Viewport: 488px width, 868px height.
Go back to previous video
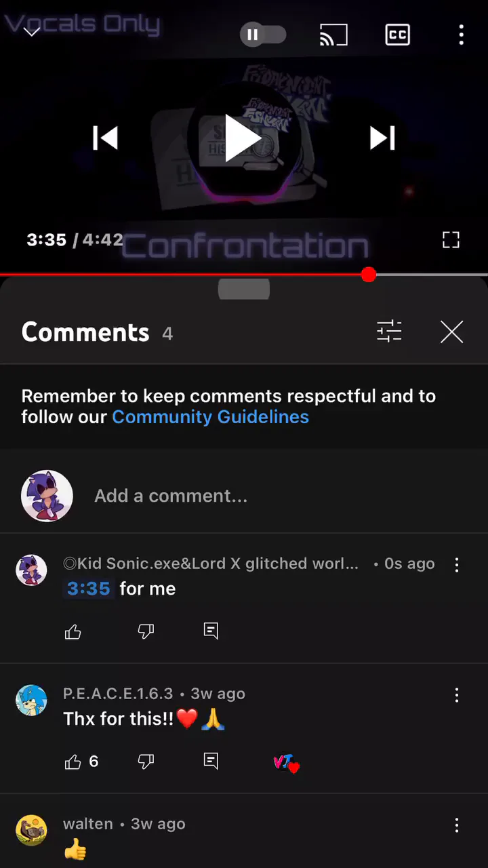coord(105,138)
